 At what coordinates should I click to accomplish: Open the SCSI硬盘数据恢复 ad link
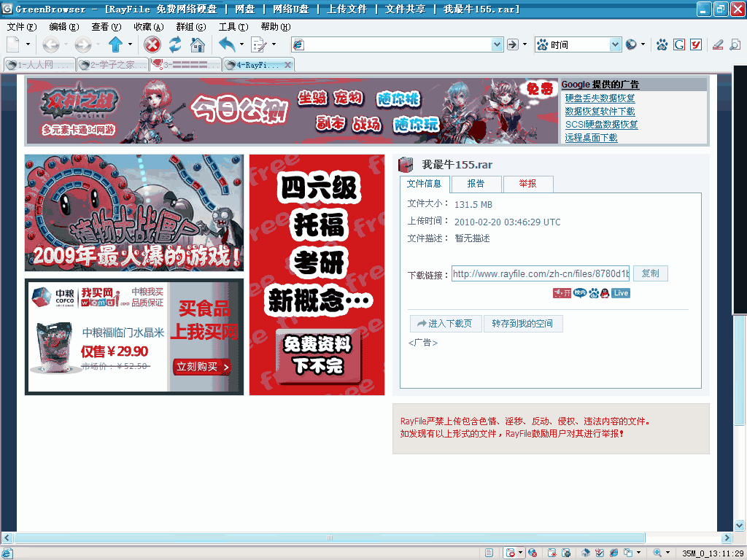click(601, 124)
